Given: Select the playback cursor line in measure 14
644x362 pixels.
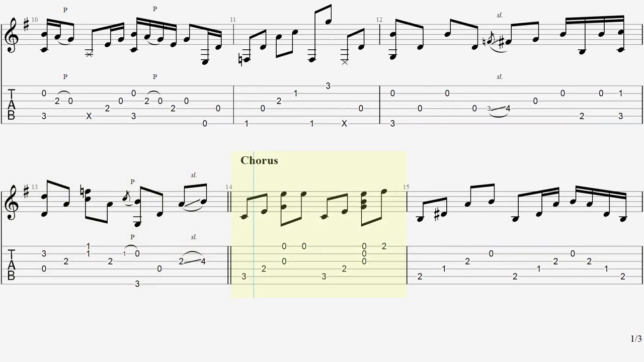Looking at the screenshot, I should click(x=254, y=224).
